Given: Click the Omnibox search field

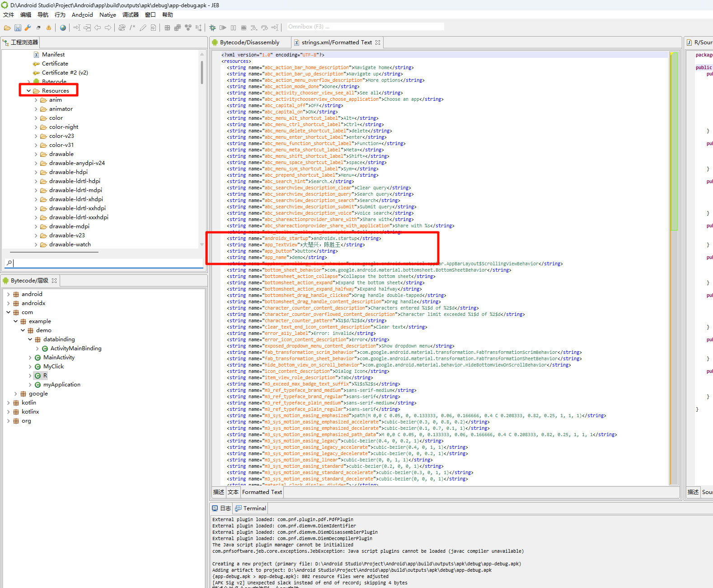Looking at the screenshot, I should click(x=365, y=27).
